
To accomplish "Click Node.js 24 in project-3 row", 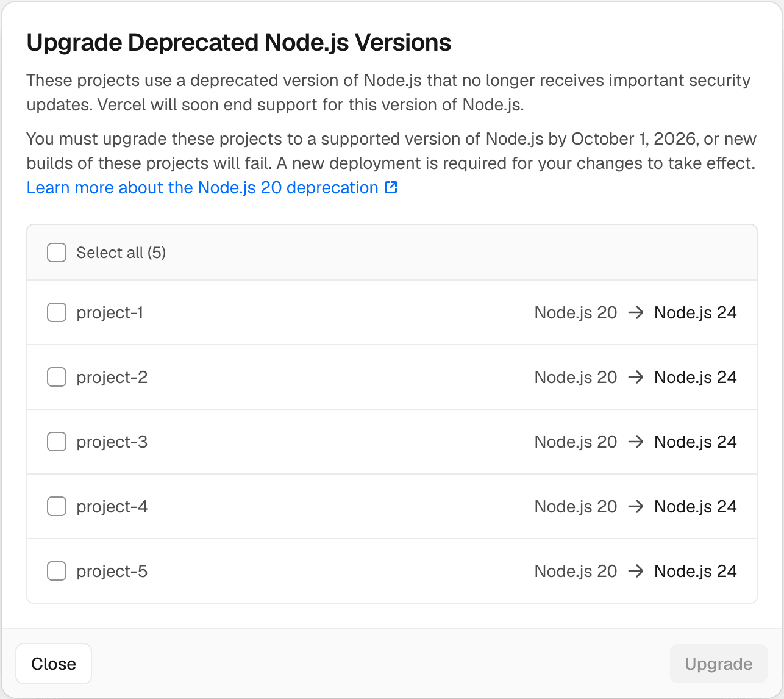I will pos(696,442).
